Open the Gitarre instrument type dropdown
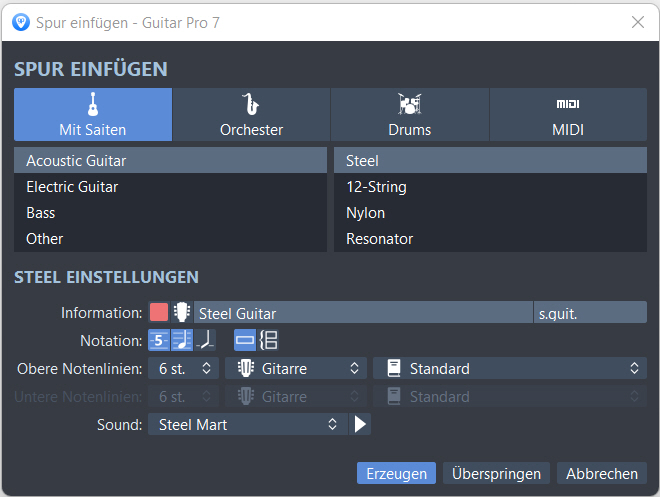 click(x=296, y=369)
